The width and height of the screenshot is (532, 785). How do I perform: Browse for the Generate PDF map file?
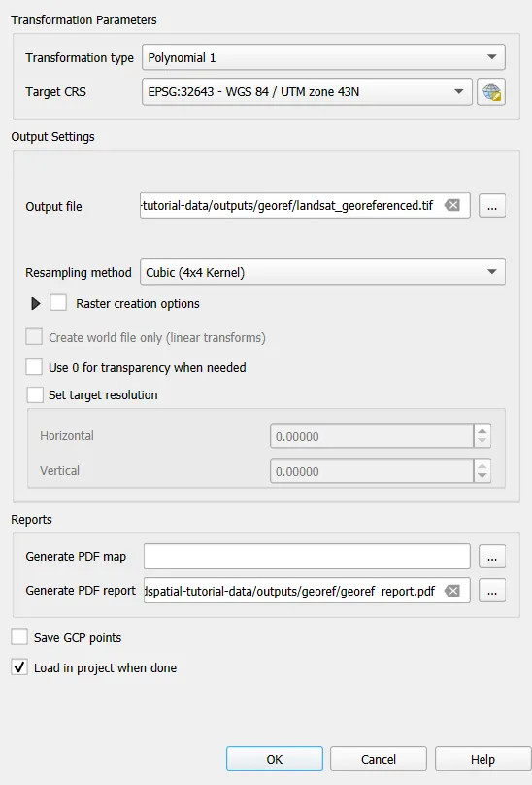(x=492, y=557)
